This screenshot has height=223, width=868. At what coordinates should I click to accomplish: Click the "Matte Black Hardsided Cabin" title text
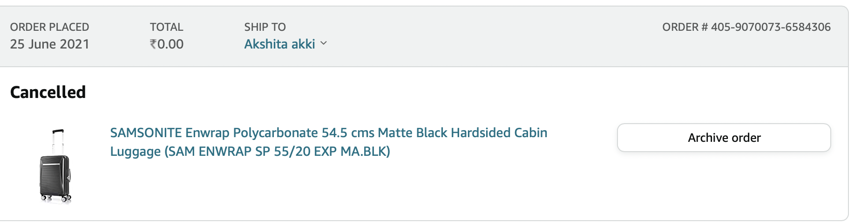[462, 133]
